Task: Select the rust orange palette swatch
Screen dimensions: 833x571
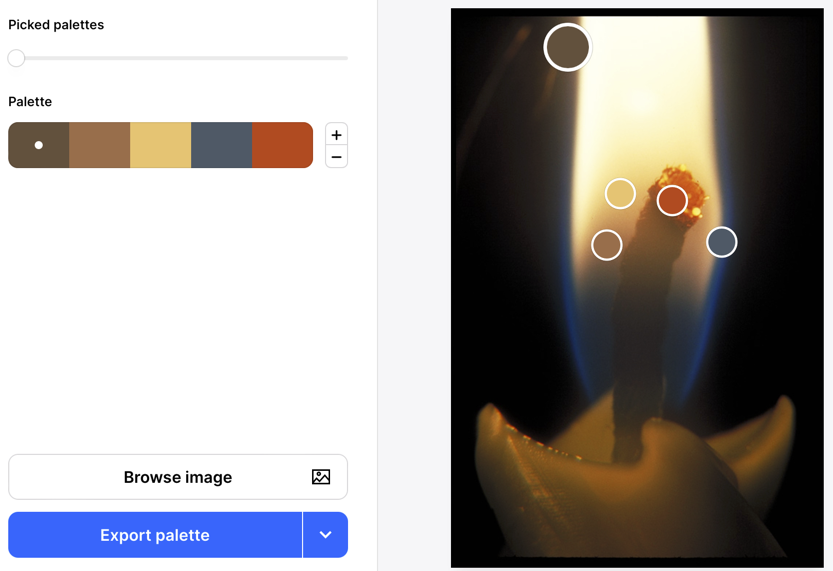Action: (282, 145)
